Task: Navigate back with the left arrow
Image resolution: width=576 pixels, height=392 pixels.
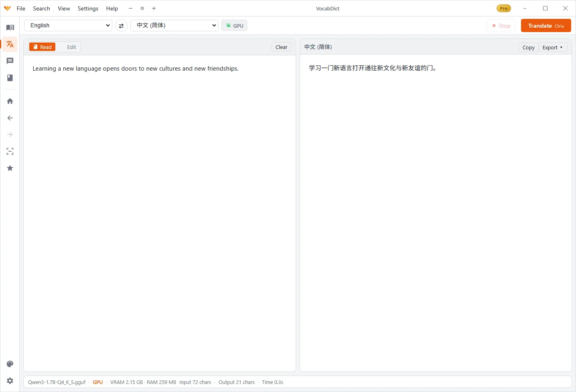Action: (10, 118)
